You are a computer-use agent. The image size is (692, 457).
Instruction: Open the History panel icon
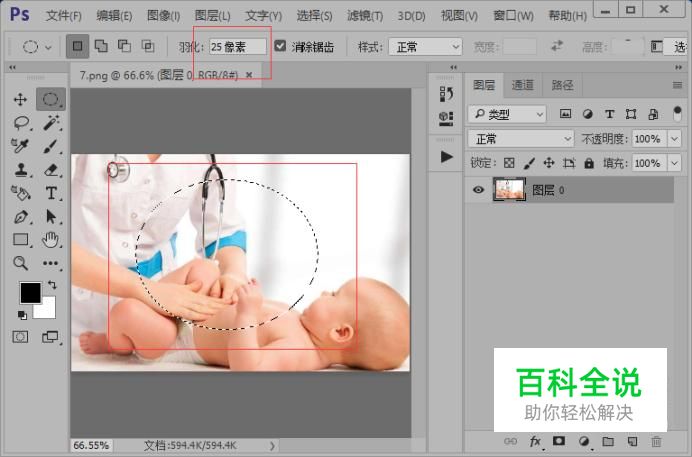(446, 94)
